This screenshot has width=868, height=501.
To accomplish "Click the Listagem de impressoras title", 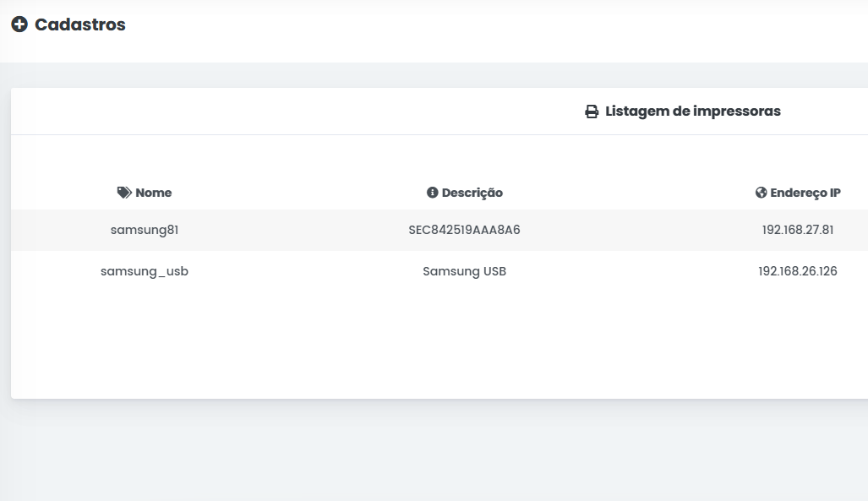I will [693, 112].
